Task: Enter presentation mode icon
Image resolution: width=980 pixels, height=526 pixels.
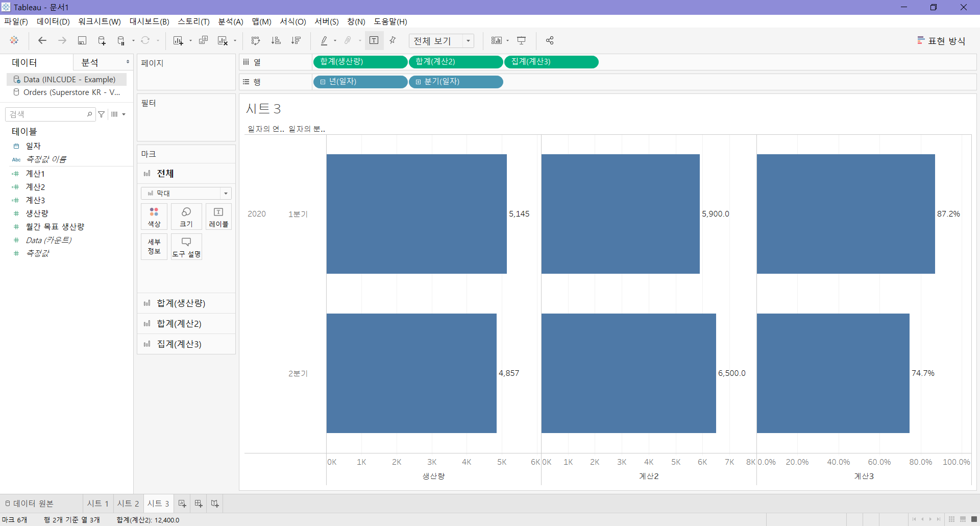Action: [x=522, y=40]
